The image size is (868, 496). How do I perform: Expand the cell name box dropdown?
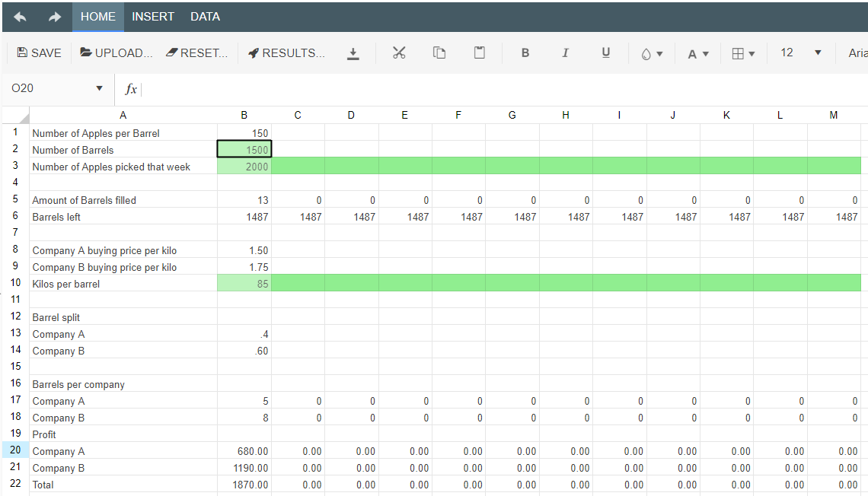(x=99, y=89)
